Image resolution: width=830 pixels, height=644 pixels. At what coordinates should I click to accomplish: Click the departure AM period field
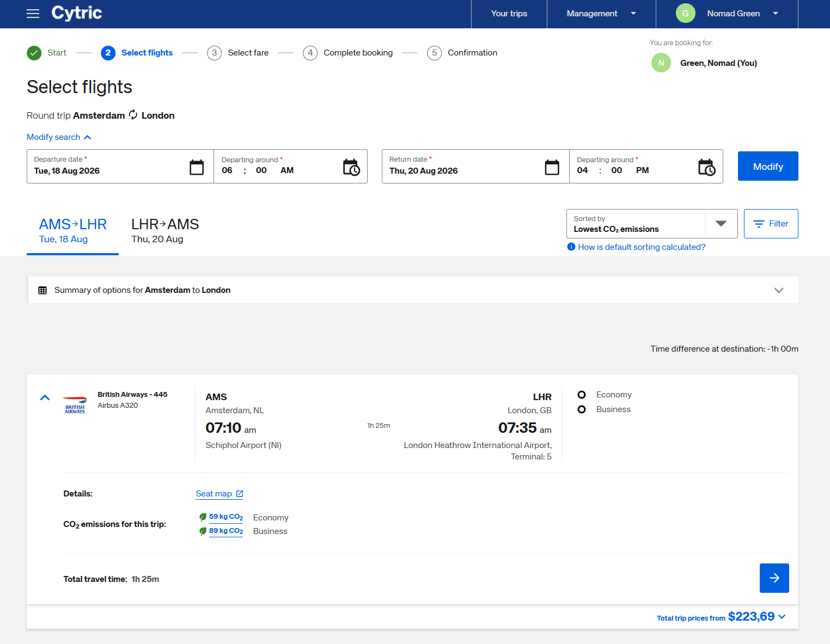pos(287,170)
